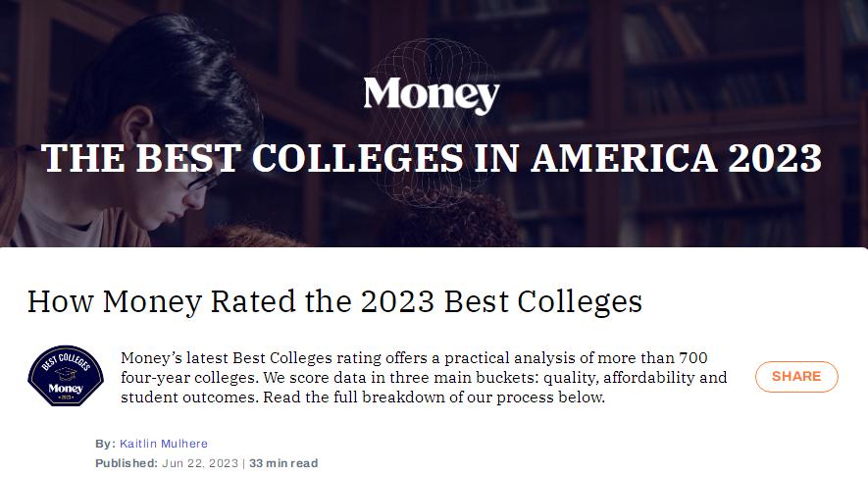Click the "Published:" label
The image size is (868, 477).
[x=127, y=462]
